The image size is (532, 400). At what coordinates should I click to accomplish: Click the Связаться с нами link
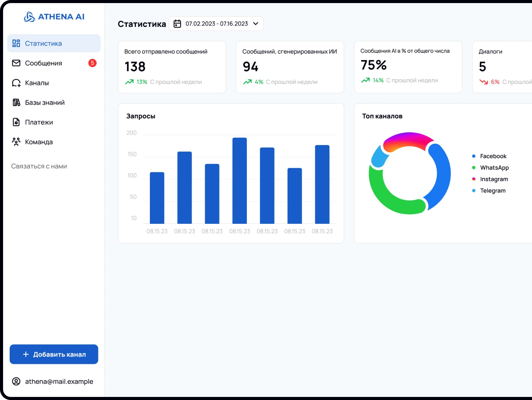(x=39, y=166)
